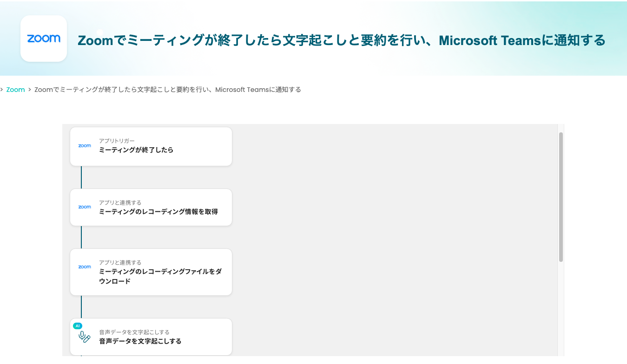This screenshot has height=364, width=627.
Task: Click the large Zoom logo in the page header
Action: pos(44,39)
